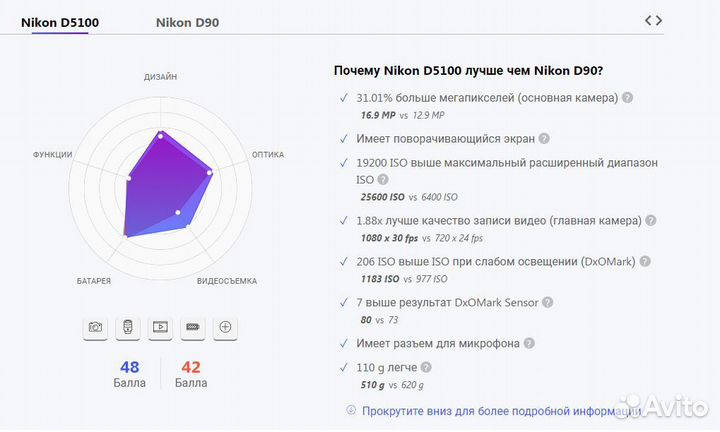
Task: Click heading Почему Nikon D5100 лучше чем Nikon D90
Action: coord(468,71)
